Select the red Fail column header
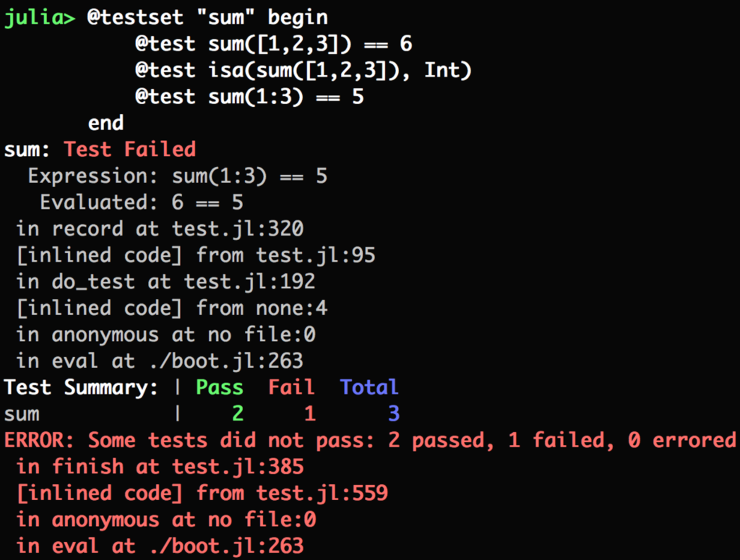This screenshot has width=740, height=560. pos(291,388)
